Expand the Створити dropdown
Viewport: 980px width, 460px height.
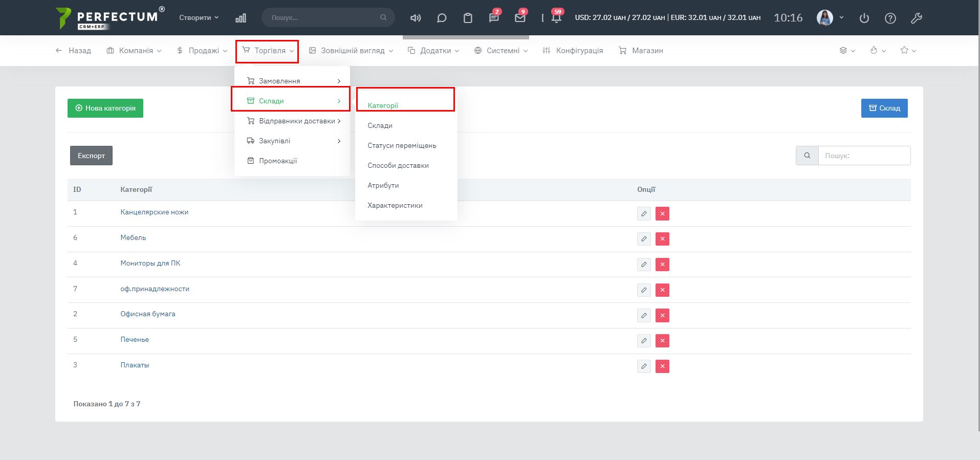[199, 17]
